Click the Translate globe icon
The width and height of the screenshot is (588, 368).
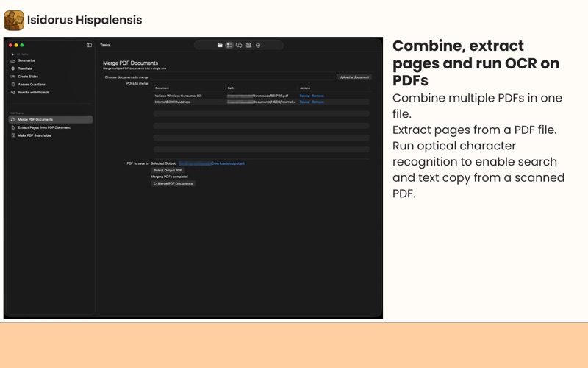tap(13, 68)
